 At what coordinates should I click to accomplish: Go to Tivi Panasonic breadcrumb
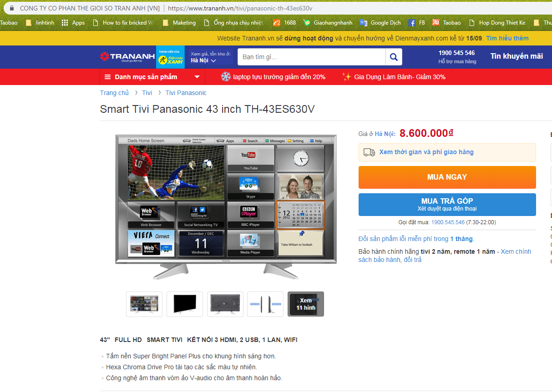(186, 93)
